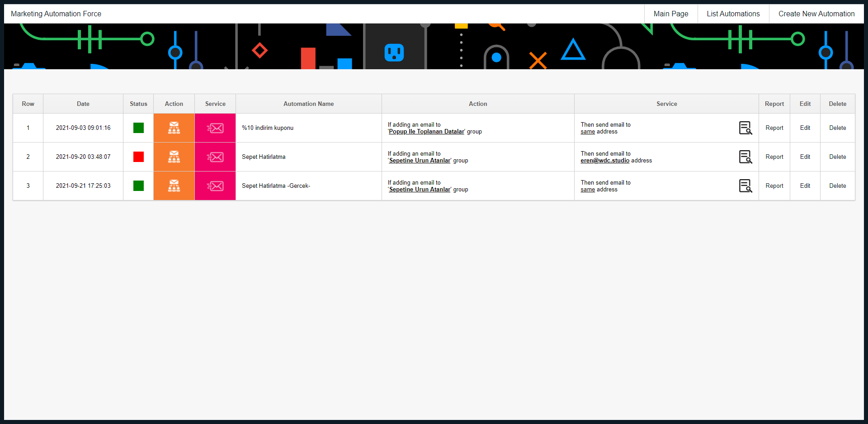Viewport: 868px width, 424px height.
Task: Open Create New Automation
Action: (816, 14)
